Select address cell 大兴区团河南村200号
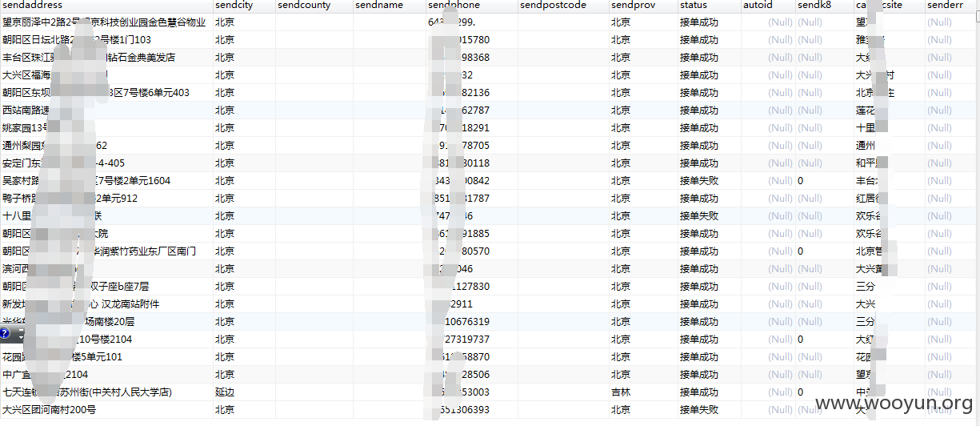 [106, 409]
